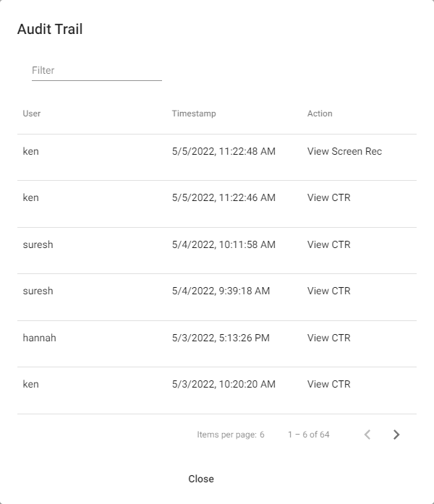The image size is (434, 504).
Task: Select suresh's row at 9:39:18 AM
Action: 217,297
